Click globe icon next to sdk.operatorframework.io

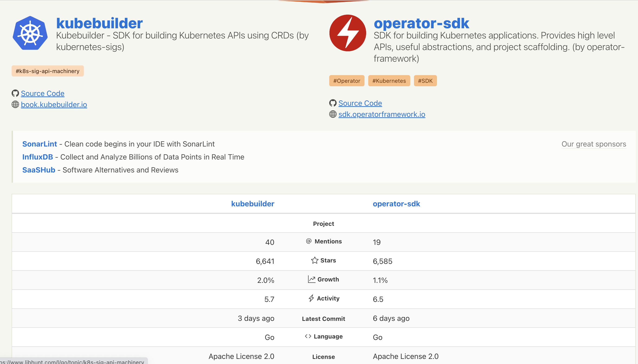[x=333, y=114]
